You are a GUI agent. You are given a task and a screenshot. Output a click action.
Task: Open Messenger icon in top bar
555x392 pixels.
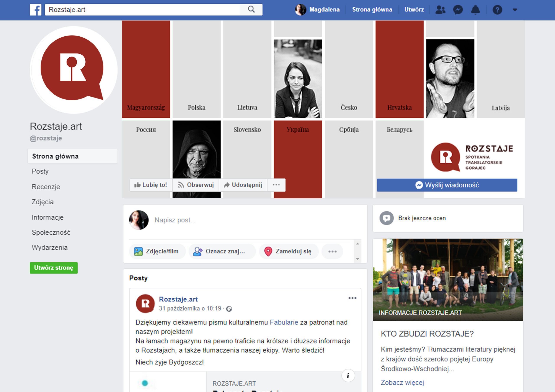458,10
